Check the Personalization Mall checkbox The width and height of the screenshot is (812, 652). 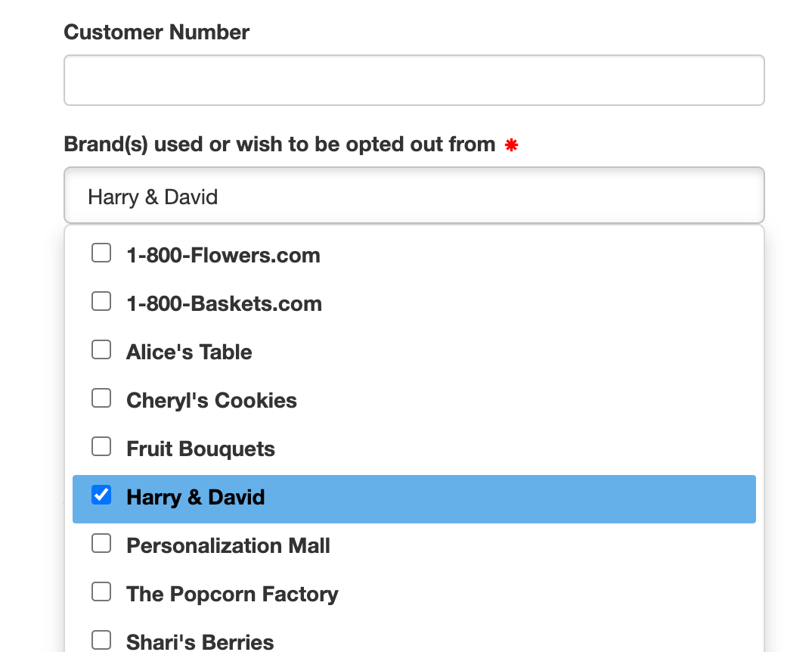coord(101,543)
